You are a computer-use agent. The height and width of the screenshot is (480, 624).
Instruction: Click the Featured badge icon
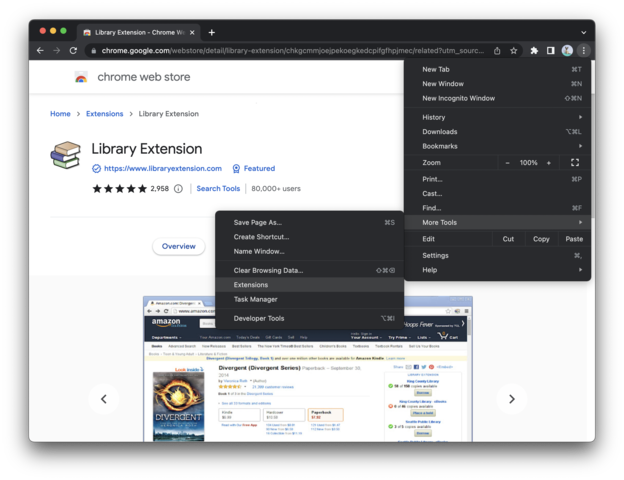pyautogui.click(x=236, y=169)
